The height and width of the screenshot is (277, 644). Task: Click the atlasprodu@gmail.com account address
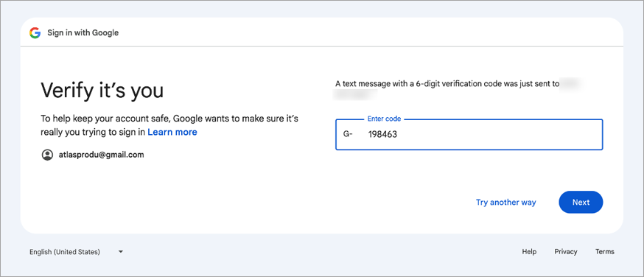[102, 155]
